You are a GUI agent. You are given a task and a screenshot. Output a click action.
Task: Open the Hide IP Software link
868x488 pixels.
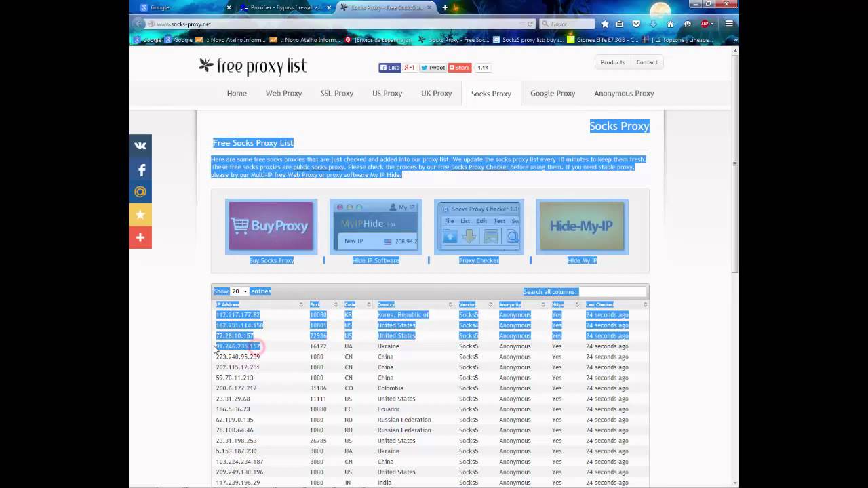(x=376, y=260)
